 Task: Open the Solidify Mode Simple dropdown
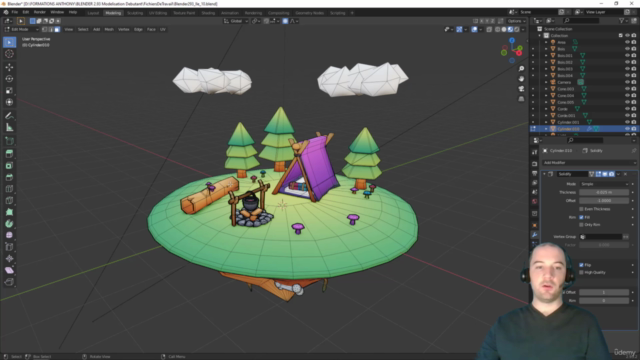click(604, 184)
